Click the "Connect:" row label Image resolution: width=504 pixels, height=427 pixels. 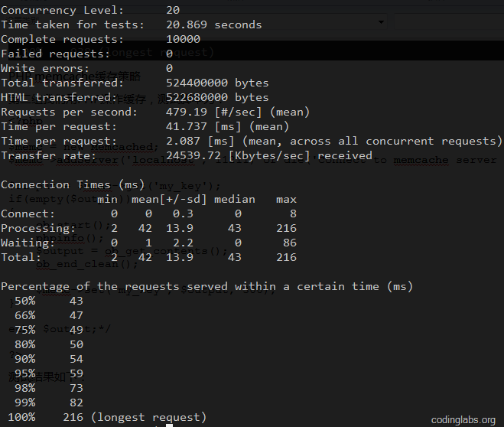click(x=28, y=213)
